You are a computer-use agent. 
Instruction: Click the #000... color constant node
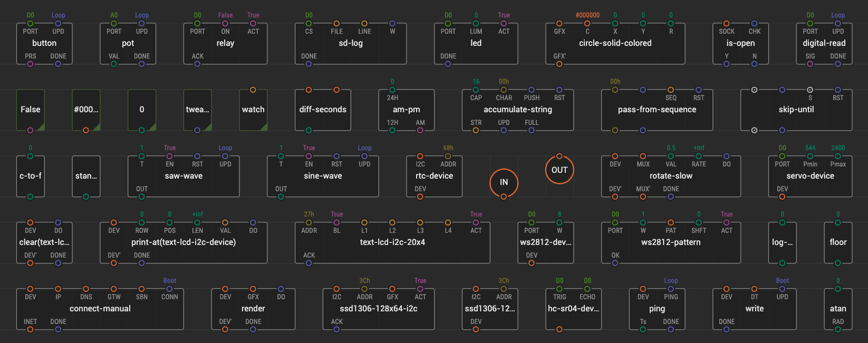tap(86, 110)
